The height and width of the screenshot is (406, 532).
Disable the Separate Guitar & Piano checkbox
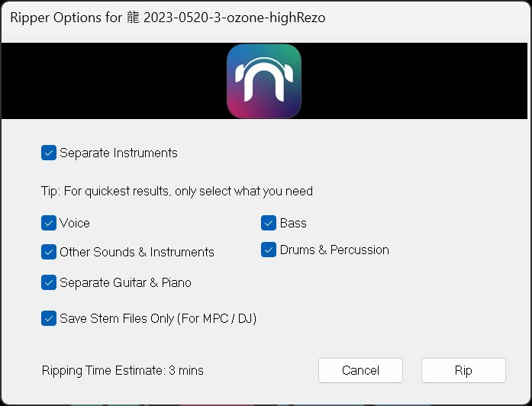(x=49, y=282)
